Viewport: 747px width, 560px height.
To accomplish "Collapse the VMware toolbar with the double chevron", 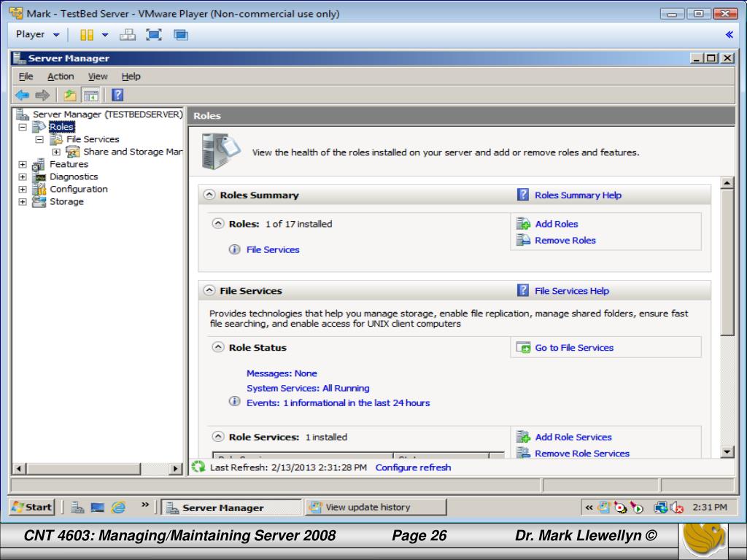I will [729, 34].
